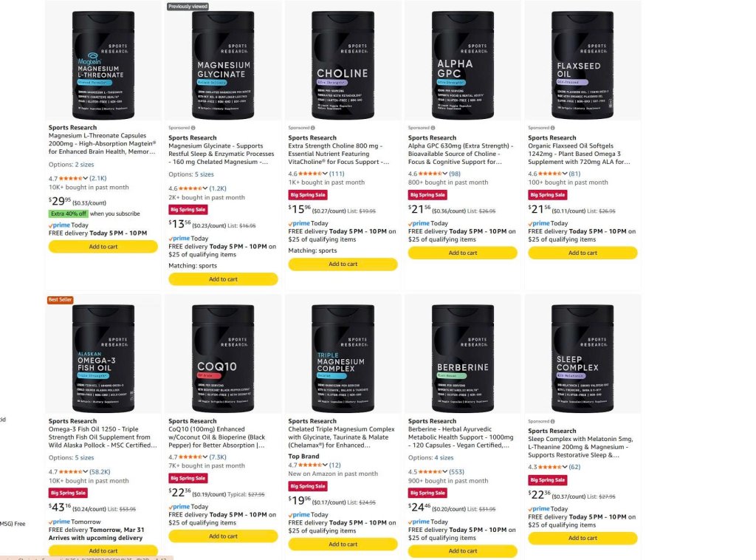Expand rating dropdown for Magnesium L-Threonate

point(86,179)
